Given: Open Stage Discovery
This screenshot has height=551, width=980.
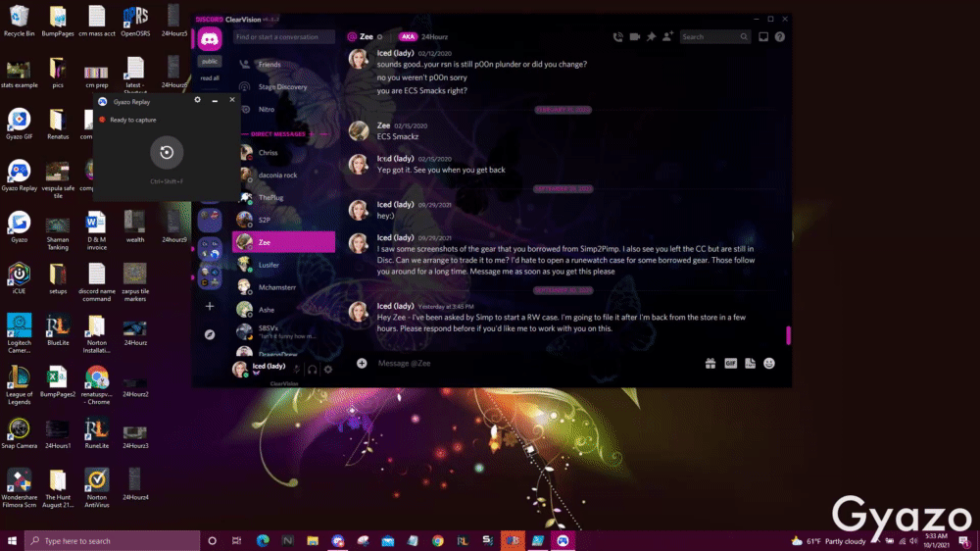Looking at the screenshot, I should click(x=284, y=87).
